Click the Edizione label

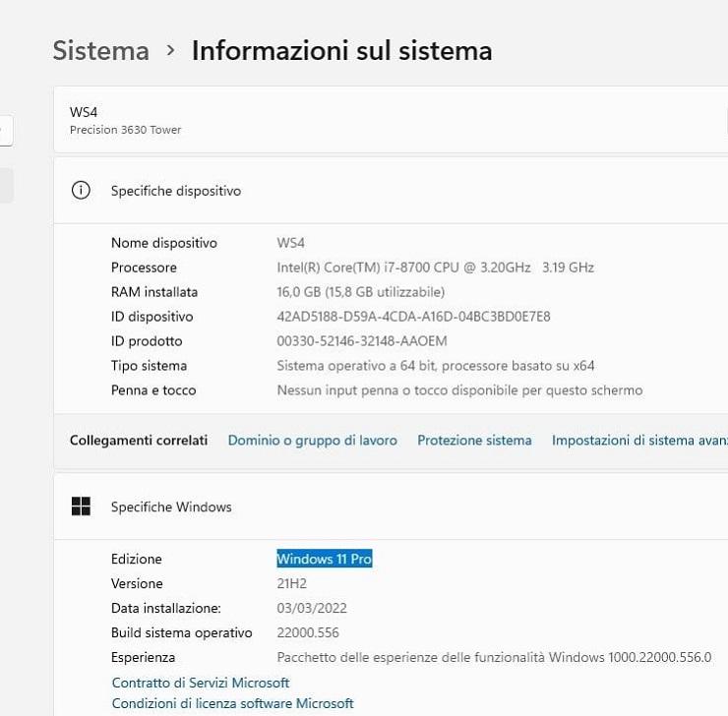137,559
